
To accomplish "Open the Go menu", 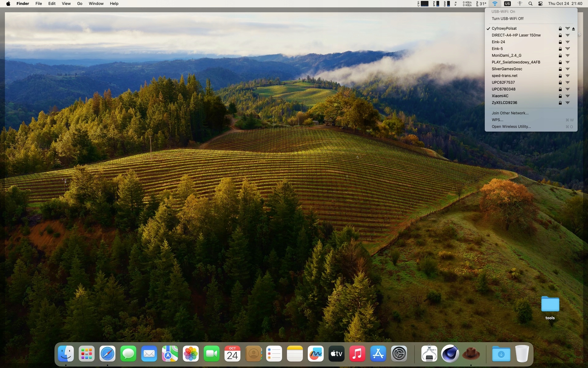I will pos(80,4).
